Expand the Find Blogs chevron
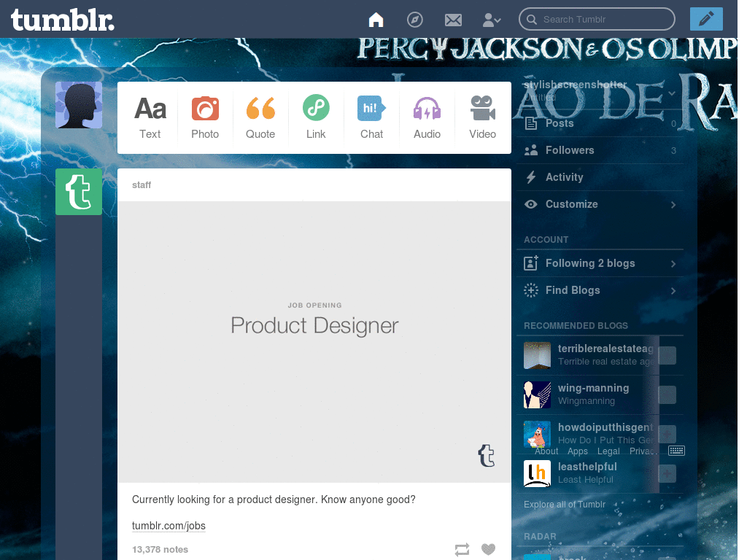747x560 pixels. [x=673, y=291]
